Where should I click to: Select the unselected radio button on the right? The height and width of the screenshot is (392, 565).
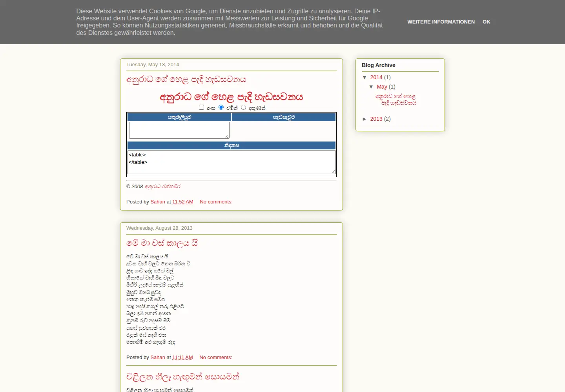point(244,107)
